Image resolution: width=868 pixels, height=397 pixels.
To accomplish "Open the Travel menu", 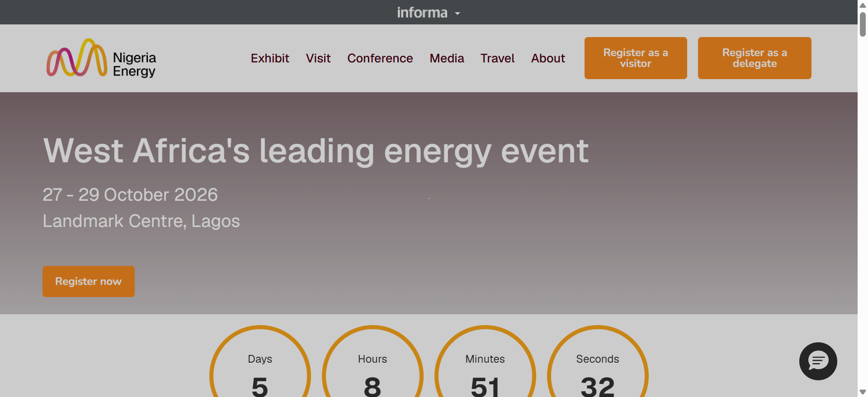I will tap(497, 58).
